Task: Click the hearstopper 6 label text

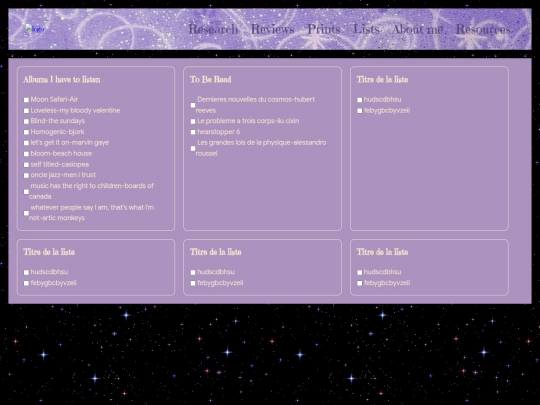Action: pos(218,132)
